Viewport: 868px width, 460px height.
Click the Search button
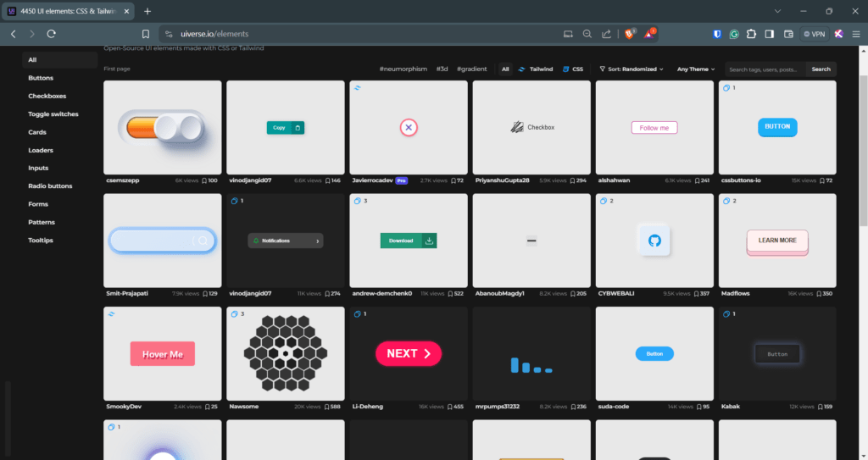[821, 69]
